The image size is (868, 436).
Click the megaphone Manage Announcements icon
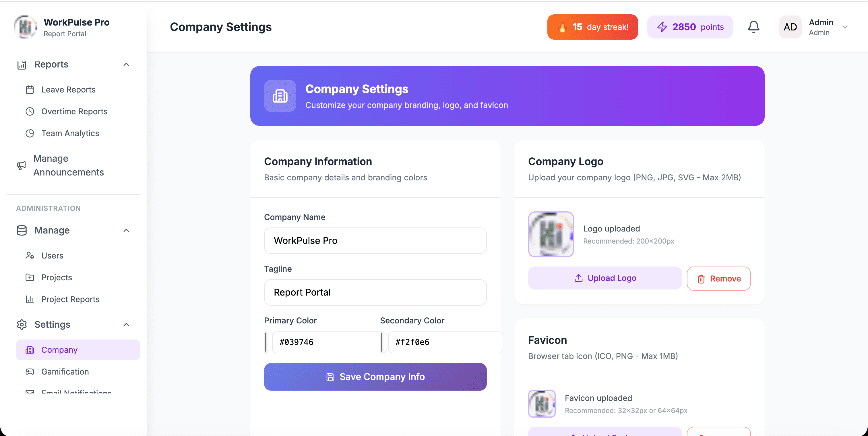21,165
